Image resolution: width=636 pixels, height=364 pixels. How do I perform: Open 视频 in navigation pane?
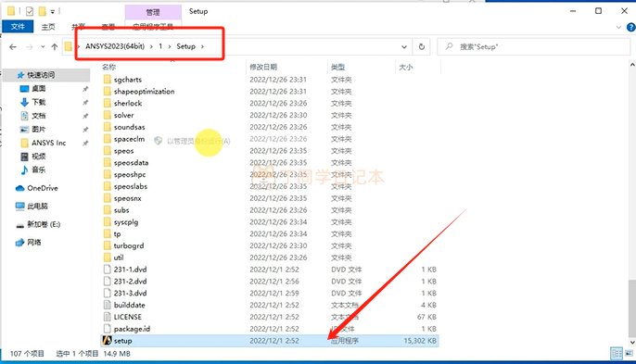[39, 157]
